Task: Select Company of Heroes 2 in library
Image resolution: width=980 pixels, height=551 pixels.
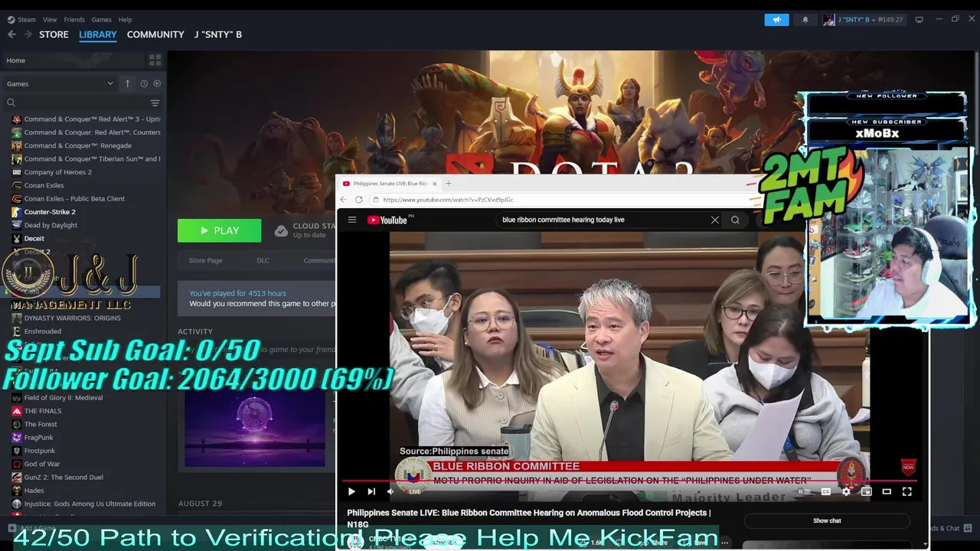Action: click(x=57, y=172)
